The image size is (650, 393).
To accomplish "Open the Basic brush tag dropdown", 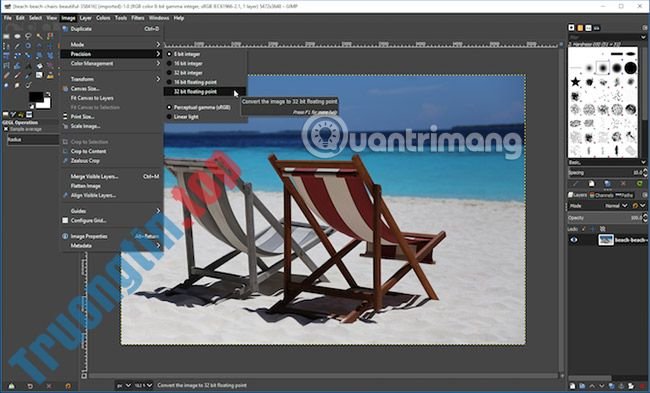I will pyautogui.click(x=607, y=162).
